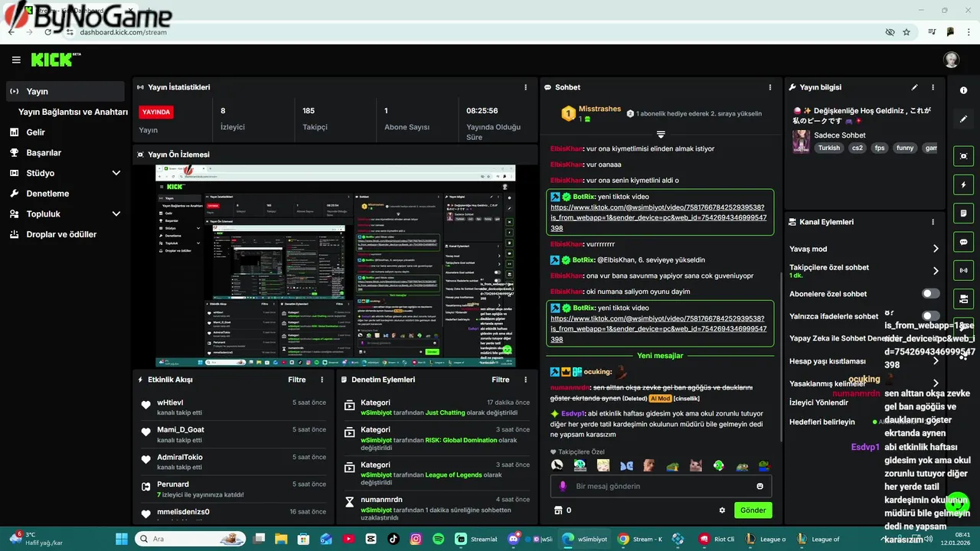
Task: Click the Windows taskbar search box
Action: [x=191, y=539]
